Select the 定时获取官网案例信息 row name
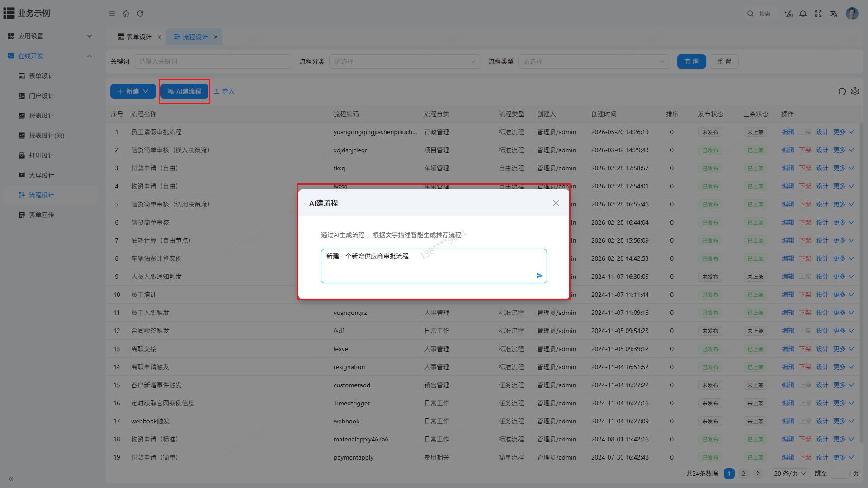The height and width of the screenshot is (488, 868). [163, 403]
